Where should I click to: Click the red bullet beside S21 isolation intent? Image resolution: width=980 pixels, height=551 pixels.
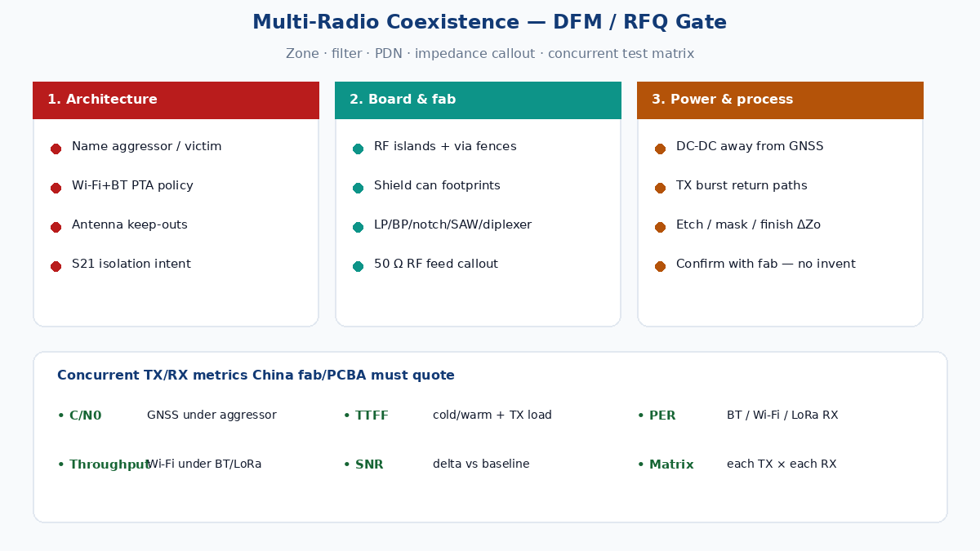coord(56,266)
